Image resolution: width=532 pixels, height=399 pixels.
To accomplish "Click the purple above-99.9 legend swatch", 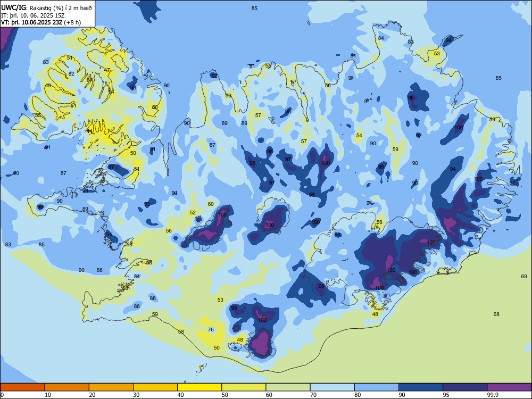I will (509, 387).
